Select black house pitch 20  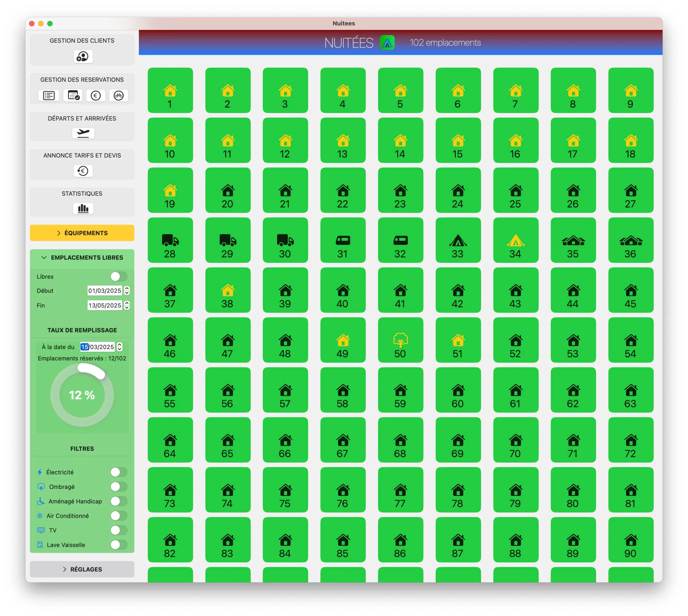[x=228, y=190]
